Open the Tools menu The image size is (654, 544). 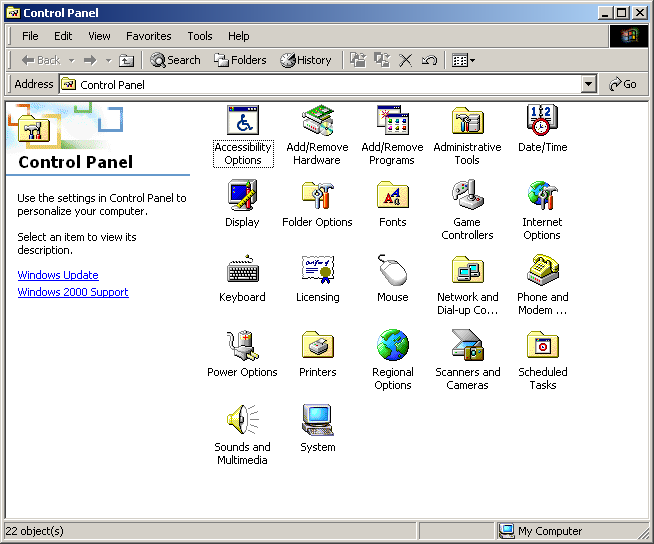[200, 36]
